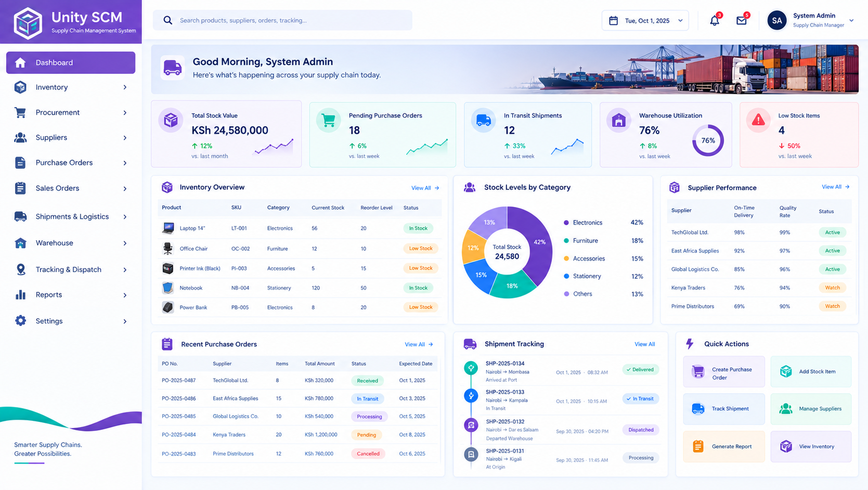Select Dashboard in the sidebar

71,62
